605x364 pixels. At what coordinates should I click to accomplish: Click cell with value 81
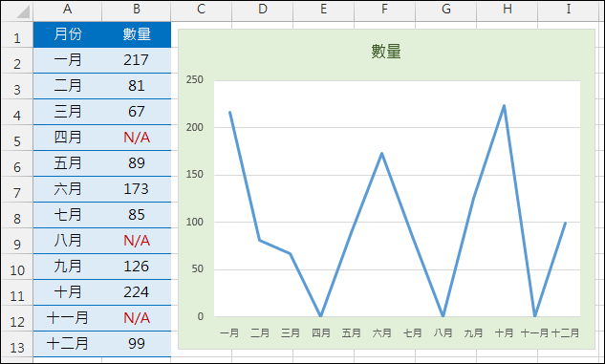[x=137, y=86]
